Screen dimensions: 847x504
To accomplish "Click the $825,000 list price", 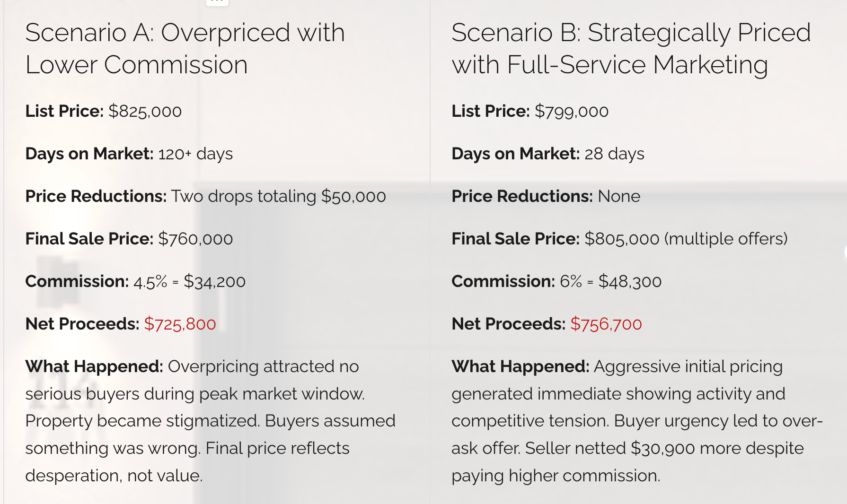I will (145, 111).
